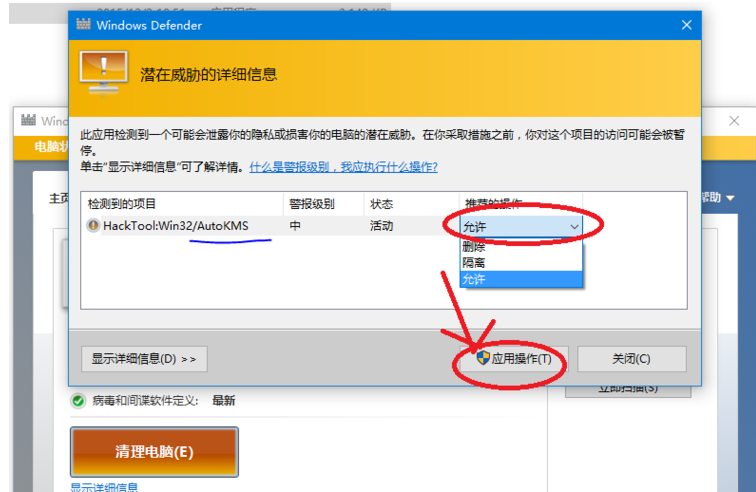Click the castle icon of background Windows Defender window
Image resolution: width=756 pixels, height=492 pixels.
[x=29, y=120]
